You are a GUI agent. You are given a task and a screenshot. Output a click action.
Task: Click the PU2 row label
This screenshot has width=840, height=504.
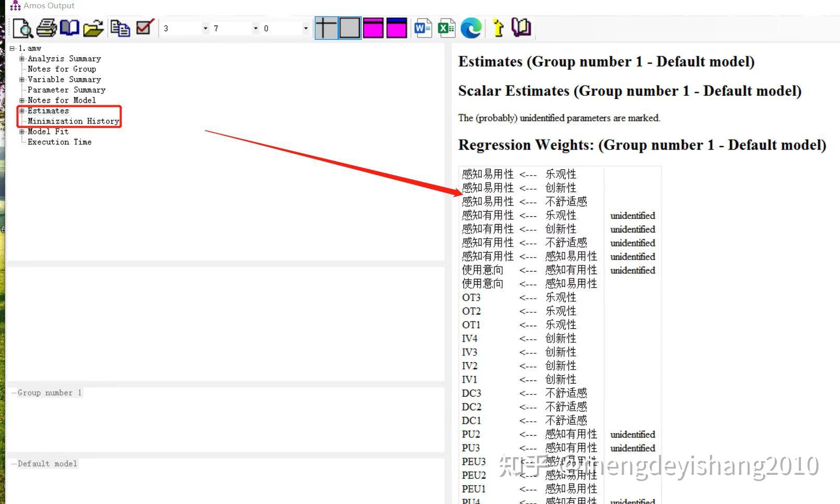click(x=470, y=434)
